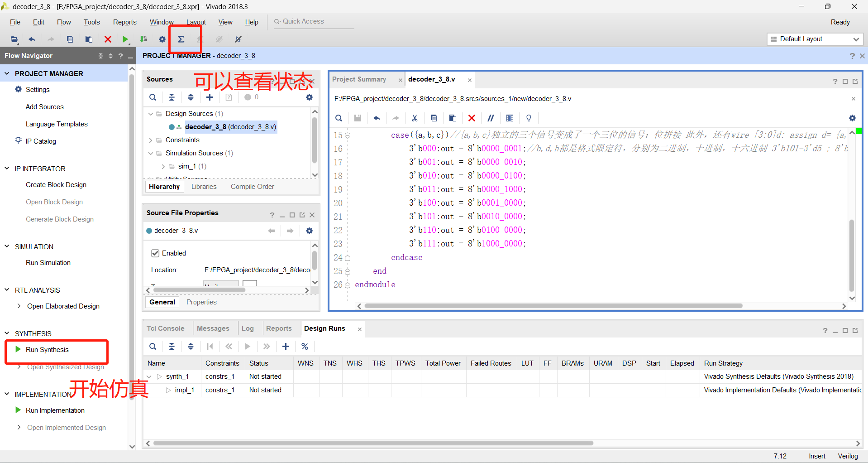The height and width of the screenshot is (463, 868).
Task: Click the Generate Bitstream toolbar icon
Action: point(143,39)
